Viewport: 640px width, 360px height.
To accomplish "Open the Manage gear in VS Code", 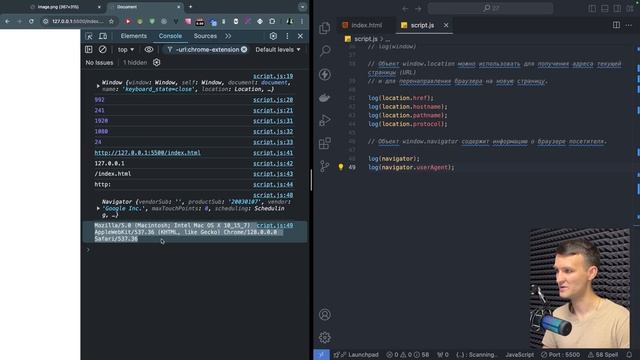I will (325, 338).
